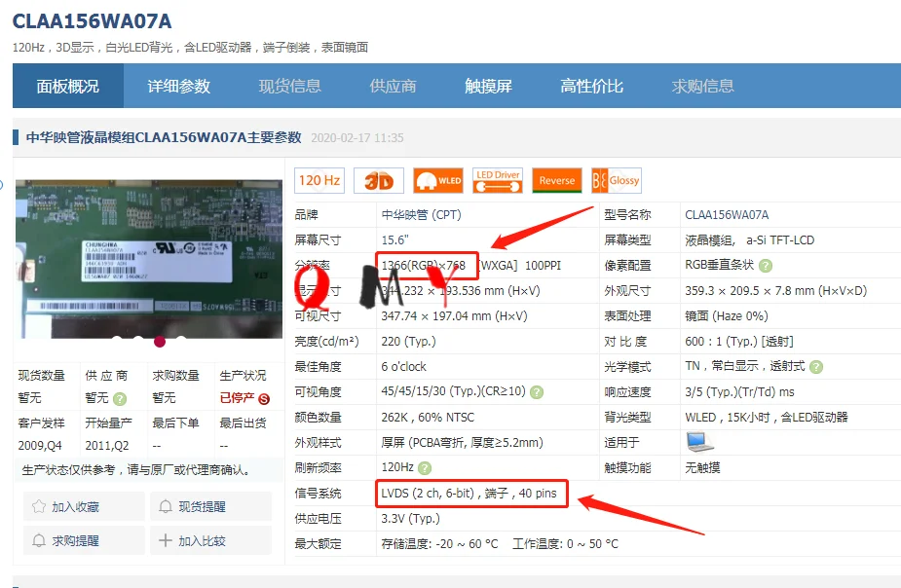Click the red 已停产 status icon
This screenshot has width=901, height=588.
(264, 398)
